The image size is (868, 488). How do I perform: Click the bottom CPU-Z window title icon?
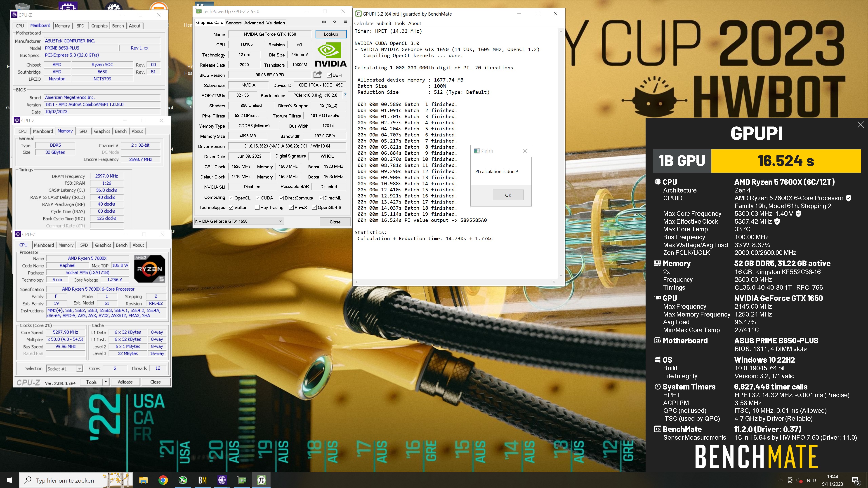pos(18,234)
